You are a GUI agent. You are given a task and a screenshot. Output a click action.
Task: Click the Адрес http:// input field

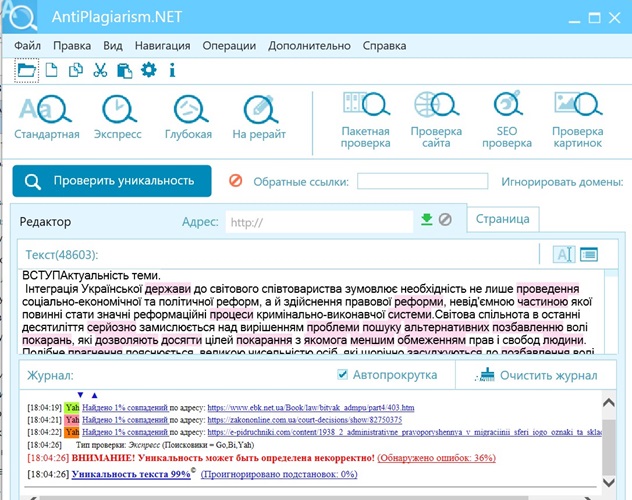[319, 222]
